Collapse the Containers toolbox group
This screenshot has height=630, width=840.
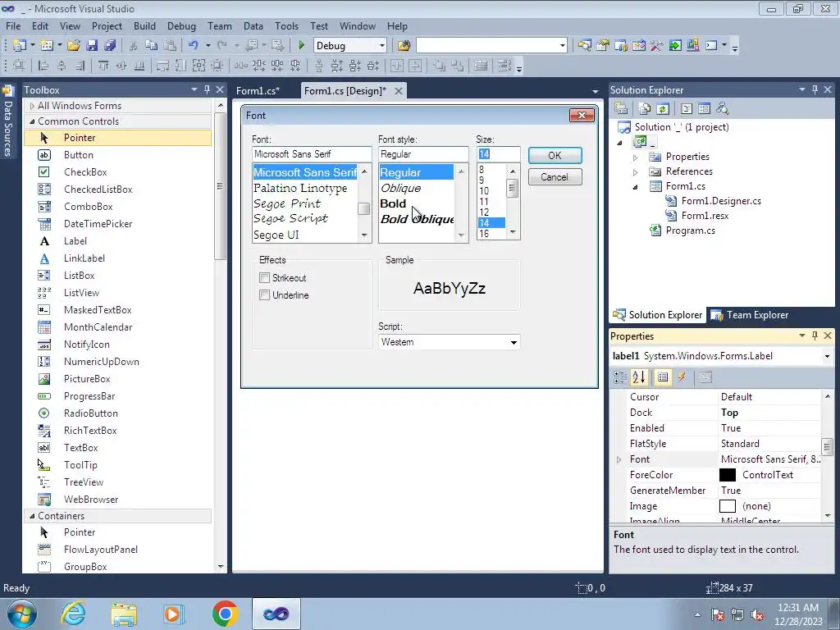[x=32, y=516]
